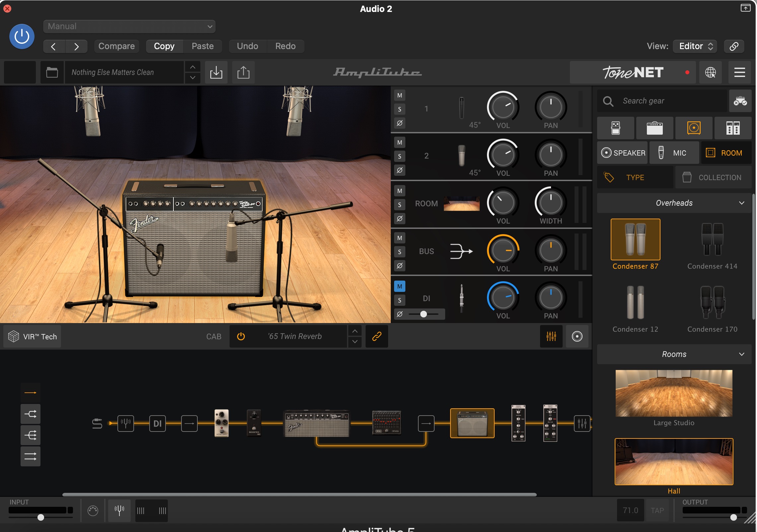The image size is (757, 532).
Task: Select the TYPE filter tab
Action: click(x=635, y=177)
